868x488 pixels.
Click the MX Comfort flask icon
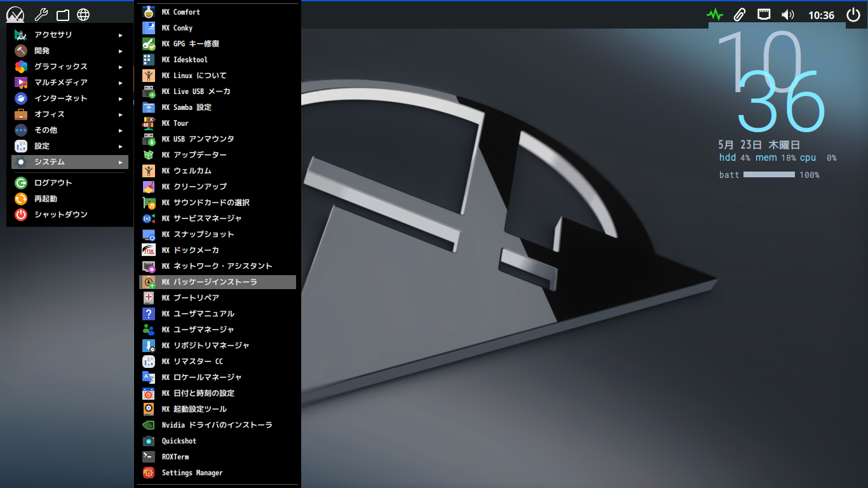click(149, 12)
